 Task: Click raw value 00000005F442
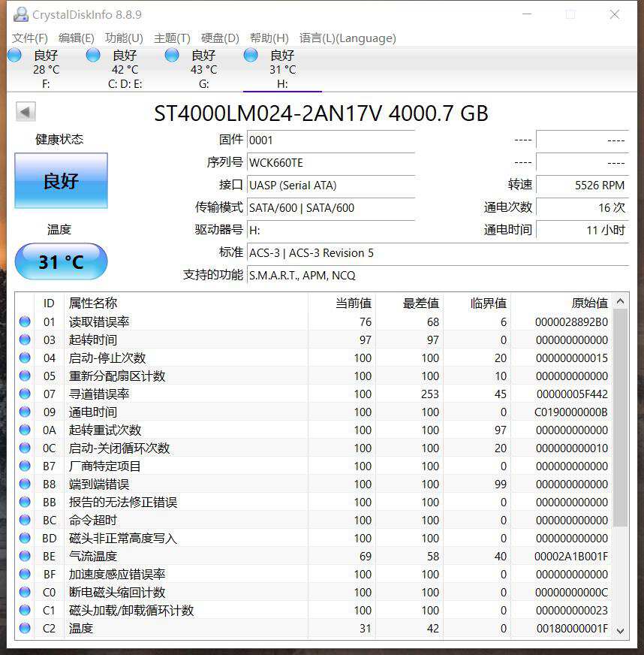(x=572, y=394)
